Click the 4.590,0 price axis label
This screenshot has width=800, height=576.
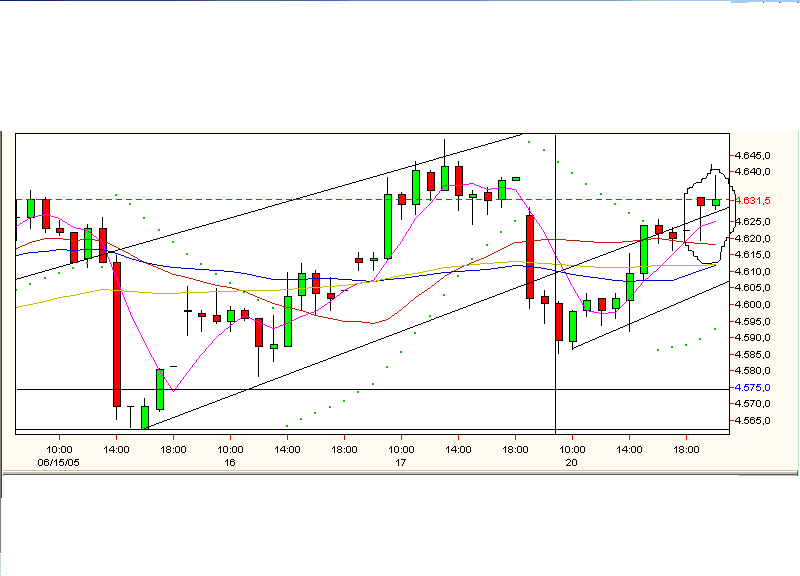(753, 338)
